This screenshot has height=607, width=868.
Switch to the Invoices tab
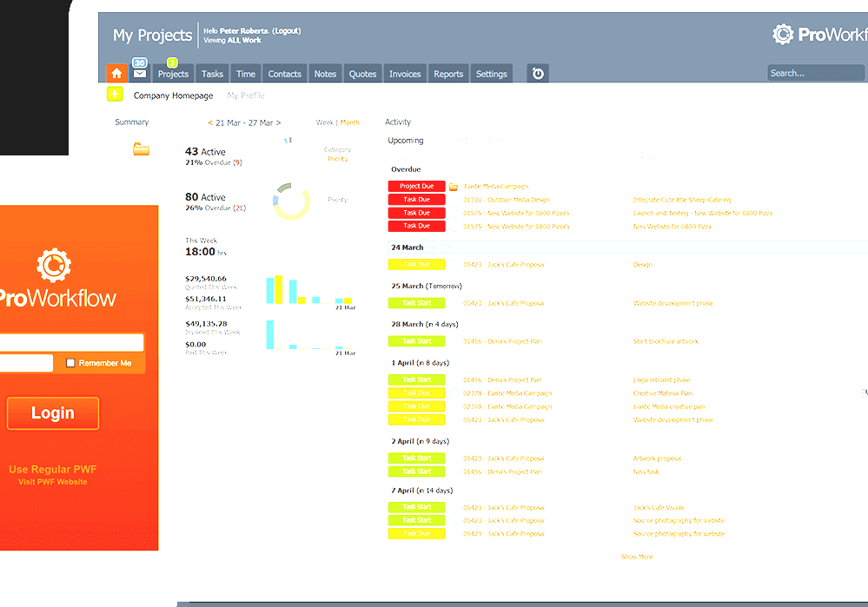coord(404,74)
